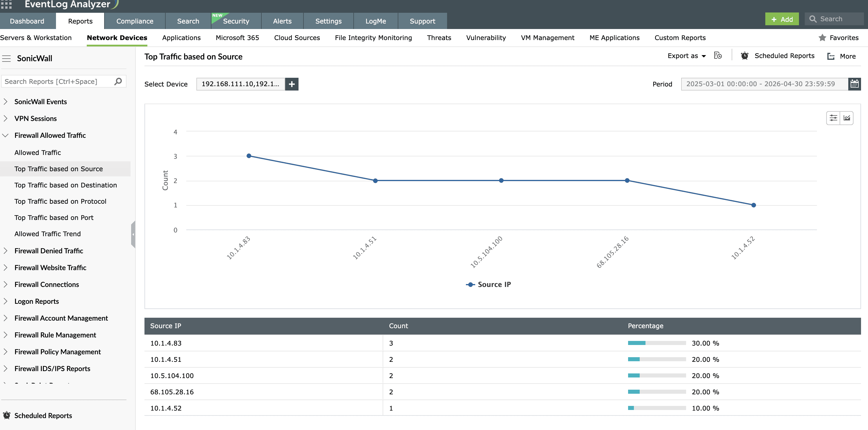Screen dimensions: 868x430
Task: Switch chart type with graph icon
Action: tap(847, 118)
